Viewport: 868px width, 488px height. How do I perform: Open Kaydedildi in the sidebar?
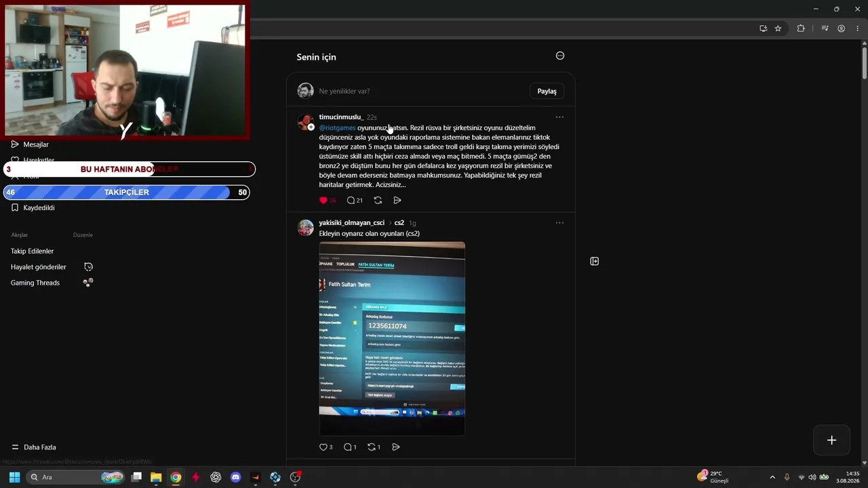pos(33,208)
